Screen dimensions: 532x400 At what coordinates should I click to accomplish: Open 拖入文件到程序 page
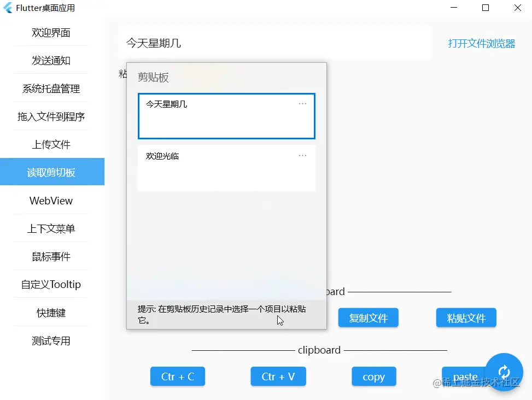point(51,116)
